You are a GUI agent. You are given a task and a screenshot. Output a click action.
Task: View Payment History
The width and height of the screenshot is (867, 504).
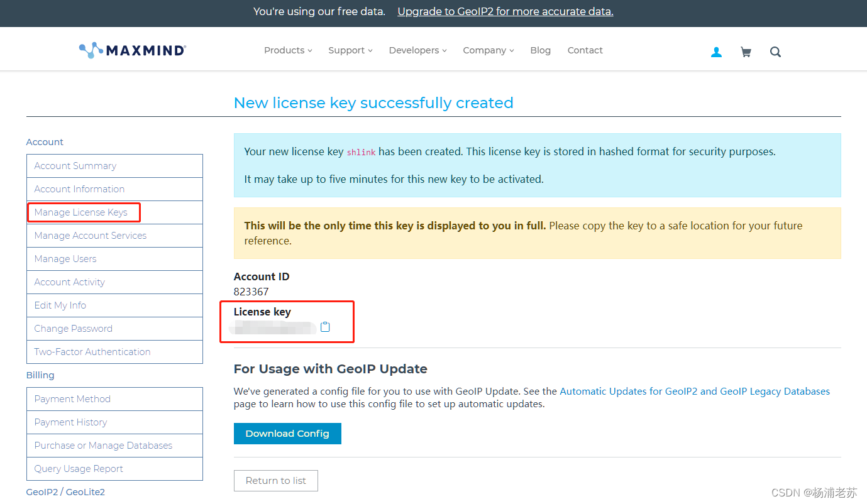click(x=114, y=422)
